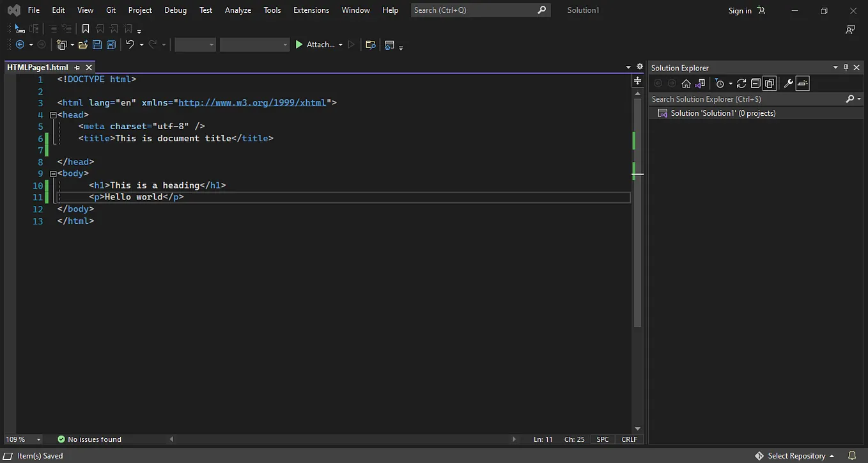Screen dimensions: 868x463
Task: Toggle the SPC indentation indicator
Action: click(603, 439)
